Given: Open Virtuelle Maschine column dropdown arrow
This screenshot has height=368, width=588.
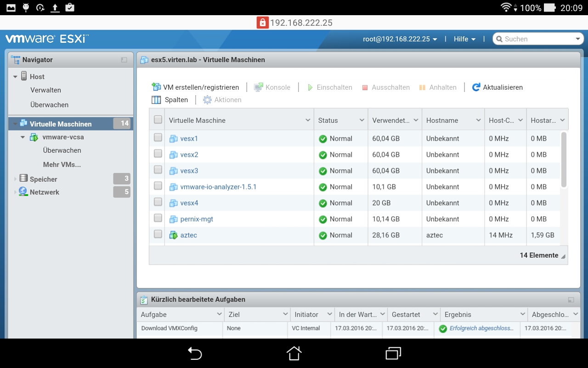Looking at the screenshot, I should click(308, 120).
